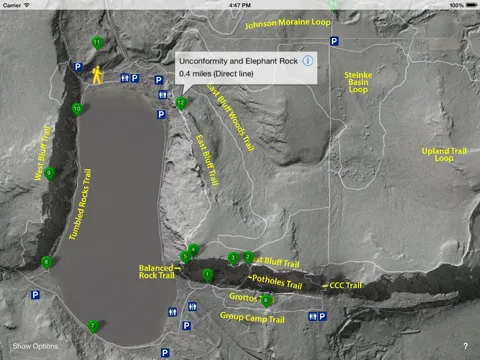Tap parking icon left of the callout bubble
Screen dimensions: 480x360
(159, 80)
